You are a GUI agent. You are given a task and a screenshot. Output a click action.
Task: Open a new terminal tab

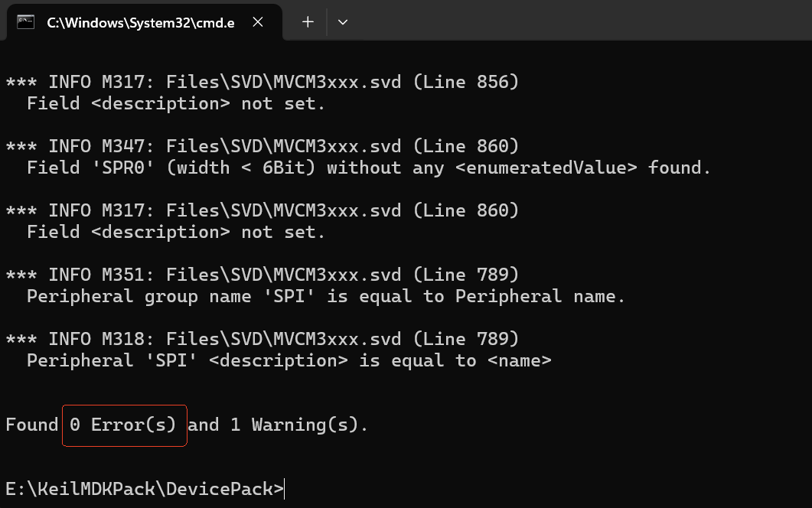[308, 22]
